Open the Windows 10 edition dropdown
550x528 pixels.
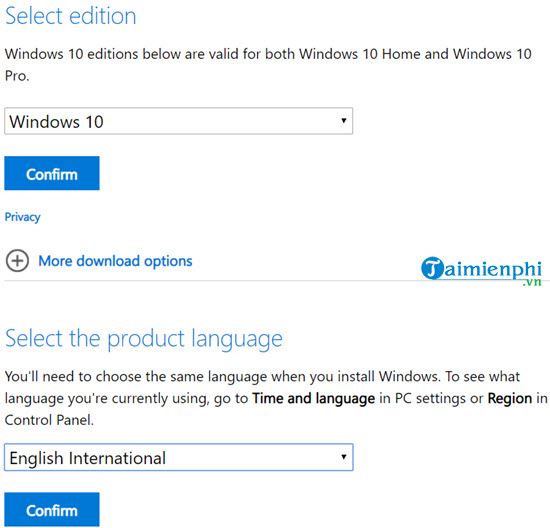[178, 121]
